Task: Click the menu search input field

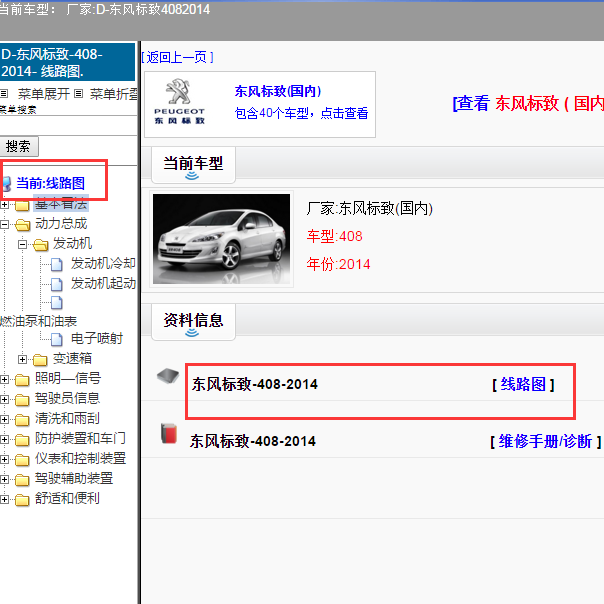Action: point(69,126)
